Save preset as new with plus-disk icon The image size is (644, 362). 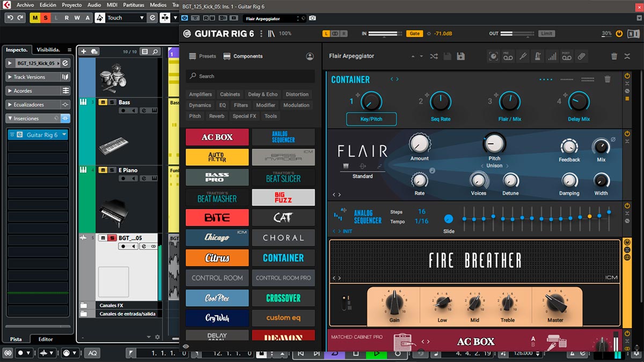460,56
